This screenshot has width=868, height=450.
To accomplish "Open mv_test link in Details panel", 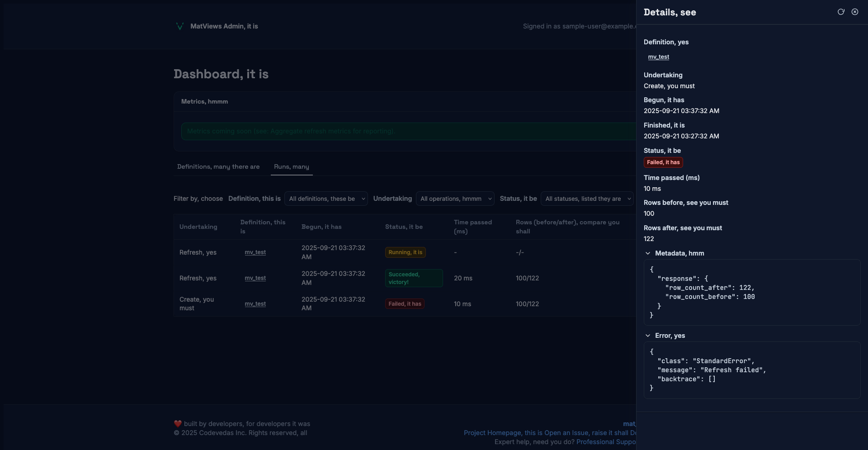I will [x=658, y=57].
